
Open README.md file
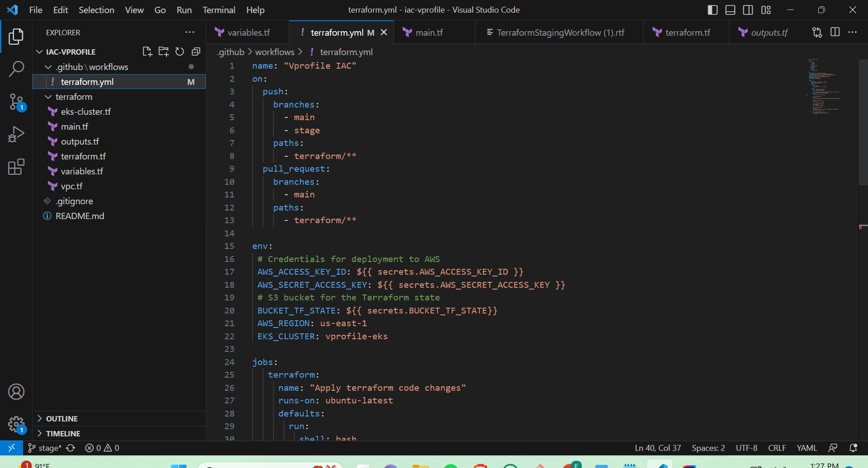(119, 216)
